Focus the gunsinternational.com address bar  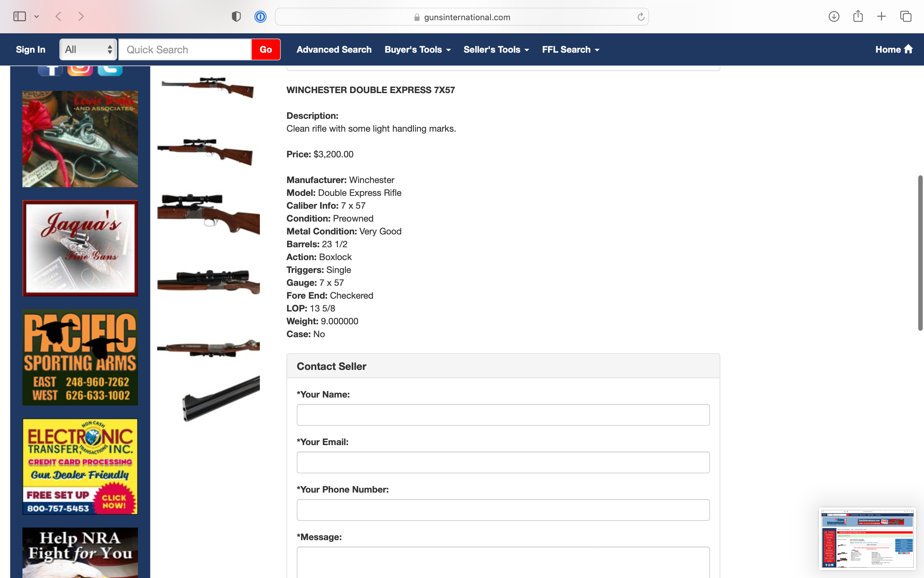(x=462, y=17)
